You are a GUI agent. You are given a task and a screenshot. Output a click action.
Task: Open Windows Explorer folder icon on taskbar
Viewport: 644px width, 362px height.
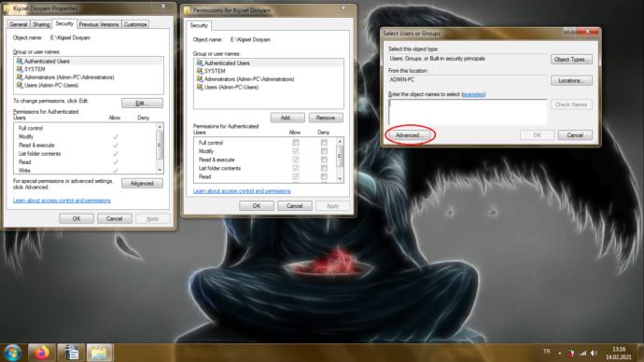(x=99, y=353)
